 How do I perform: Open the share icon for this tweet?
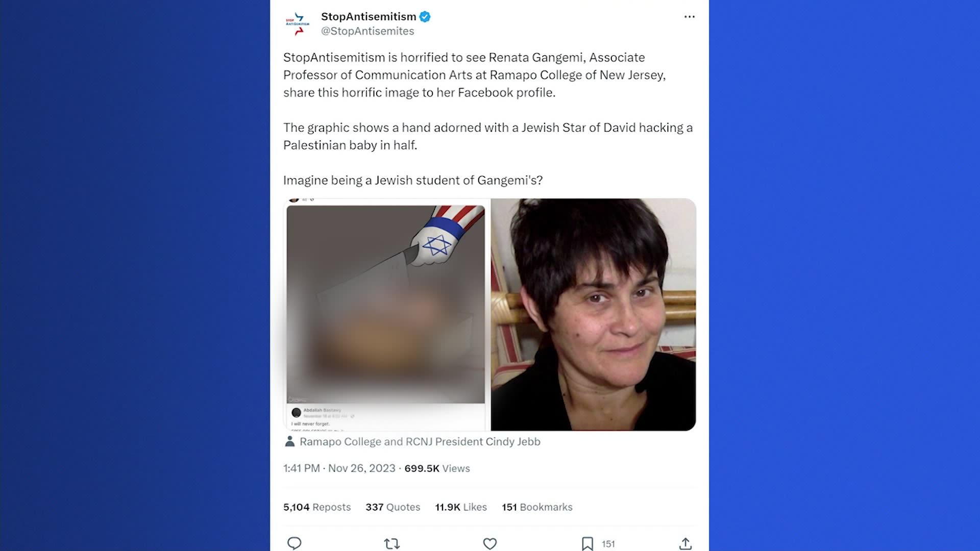685,544
